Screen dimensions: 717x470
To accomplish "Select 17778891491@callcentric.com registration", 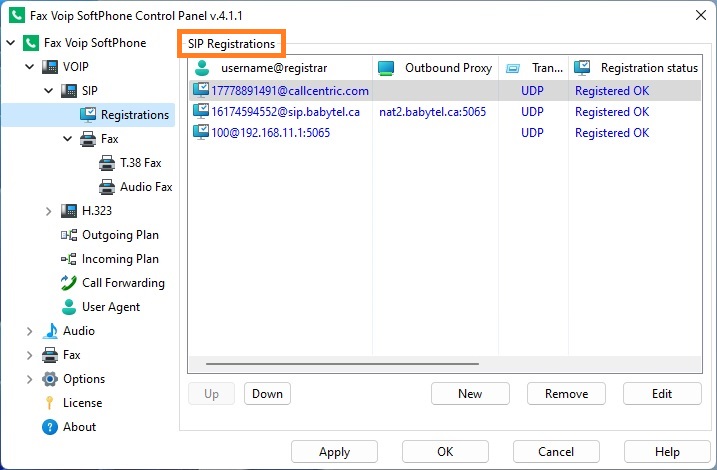I will (290, 91).
